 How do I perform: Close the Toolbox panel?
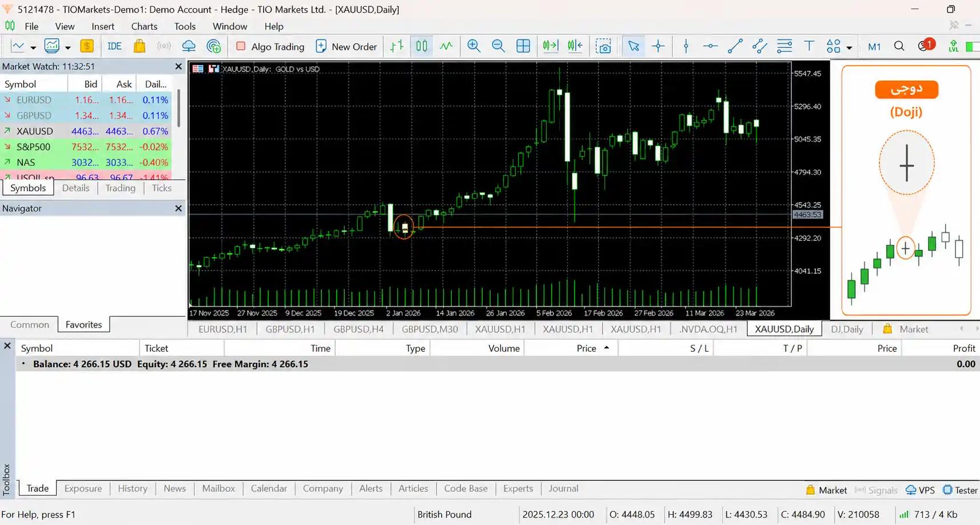tap(7, 346)
